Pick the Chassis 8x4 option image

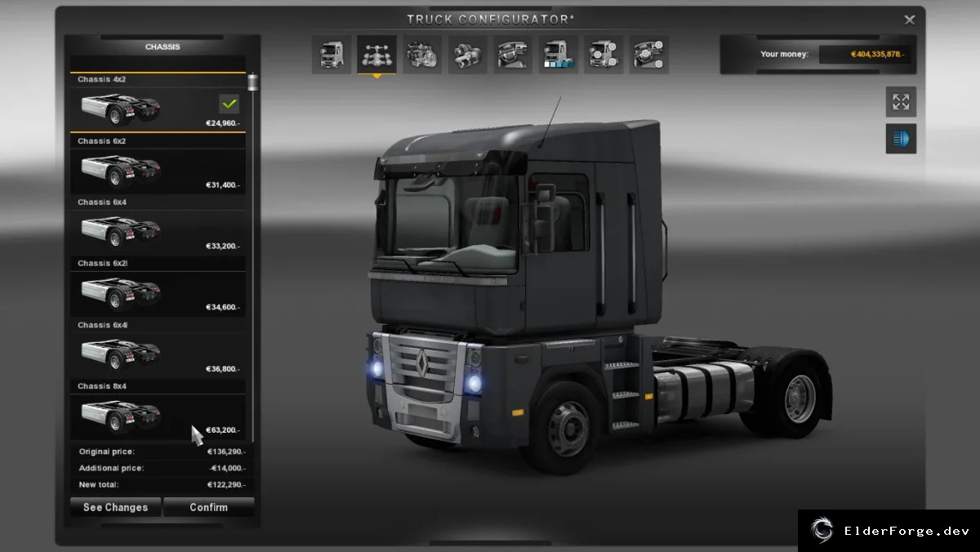coord(121,415)
